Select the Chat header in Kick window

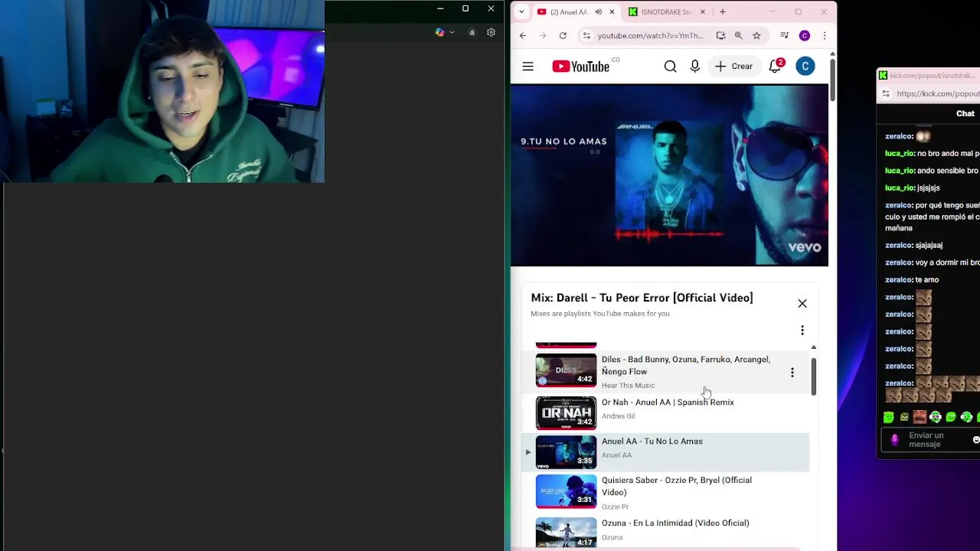(x=965, y=113)
